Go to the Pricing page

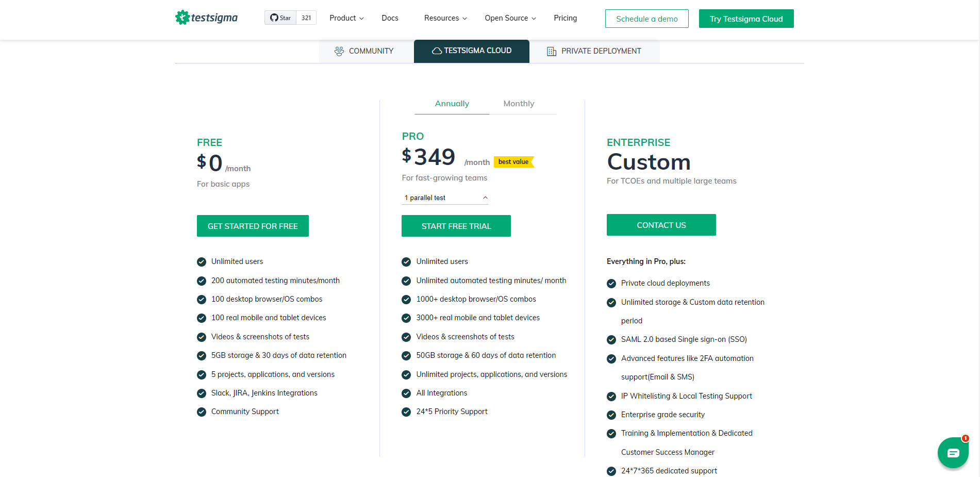[565, 18]
